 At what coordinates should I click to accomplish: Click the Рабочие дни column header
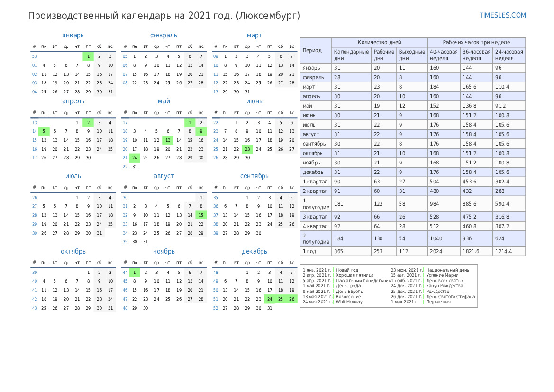point(383,55)
